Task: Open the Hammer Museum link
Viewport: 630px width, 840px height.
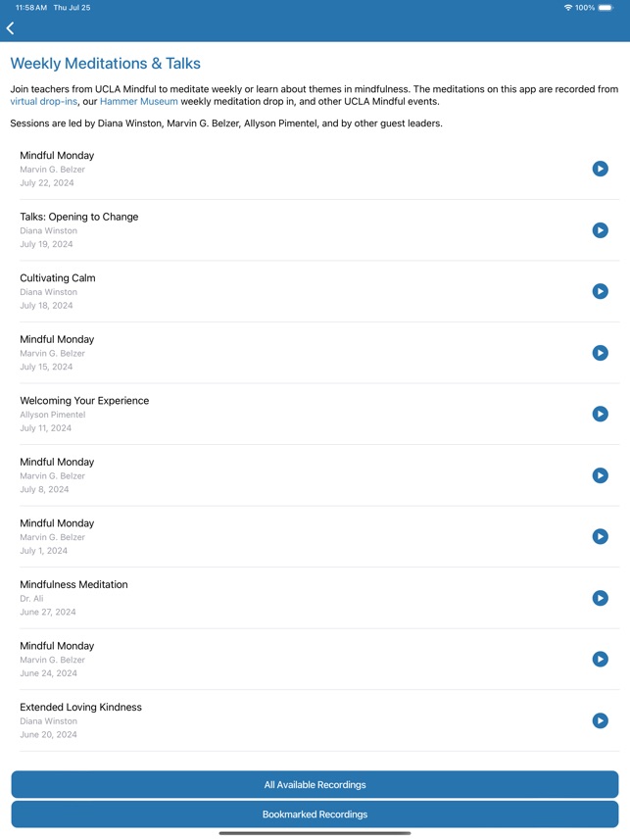Action: coord(139,102)
